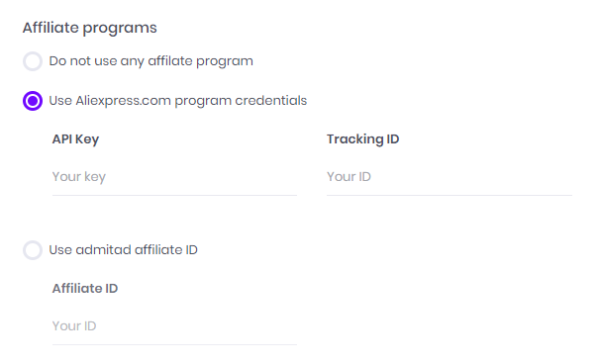Click the underline beneath the Affiliate ID field
The height and width of the screenshot is (364, 599).
click(174, 344)
